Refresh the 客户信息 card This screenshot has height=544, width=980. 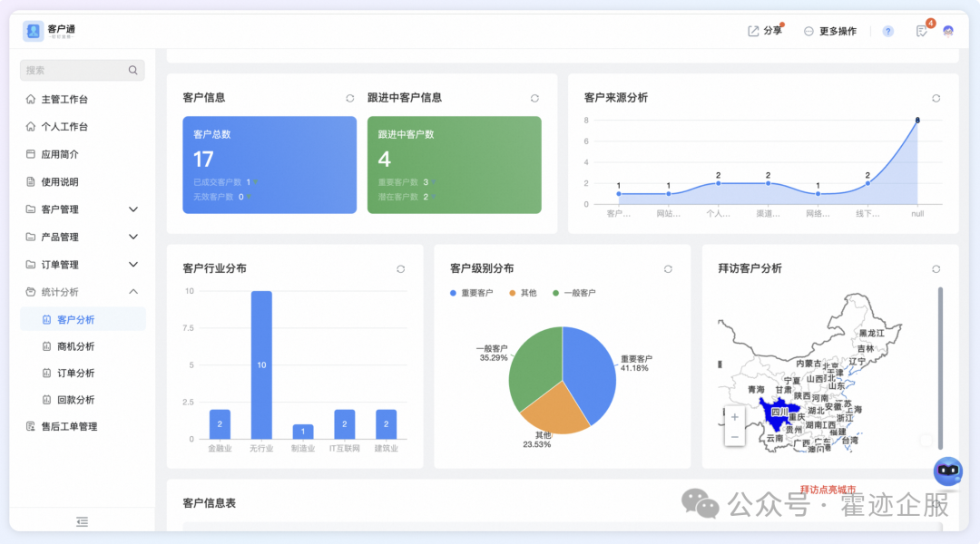click(x=350, y=98)
